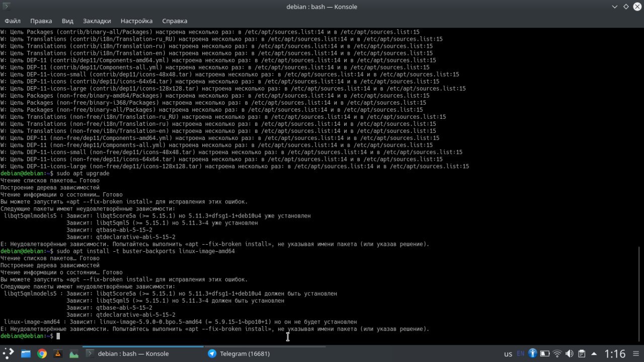
Task: Click first 'libqt5qmlmodels5 : Зависит' line with 'уже установлен'
Action: point(157,215)
